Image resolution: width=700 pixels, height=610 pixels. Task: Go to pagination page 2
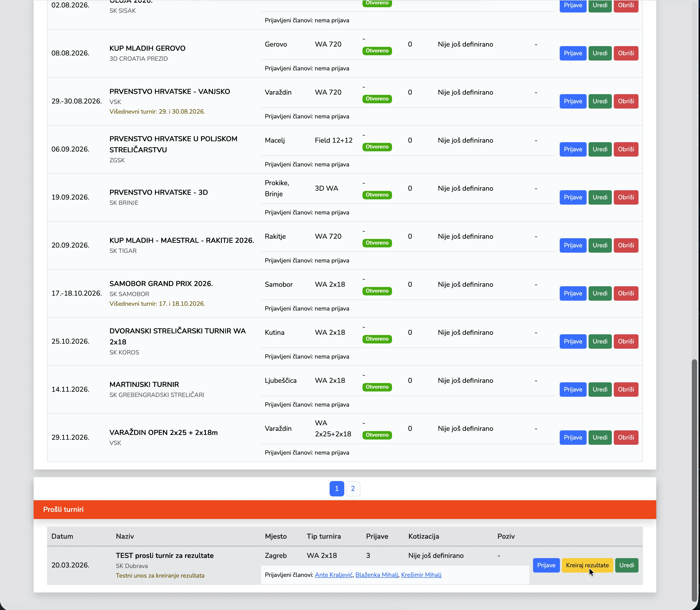point(353,488)
